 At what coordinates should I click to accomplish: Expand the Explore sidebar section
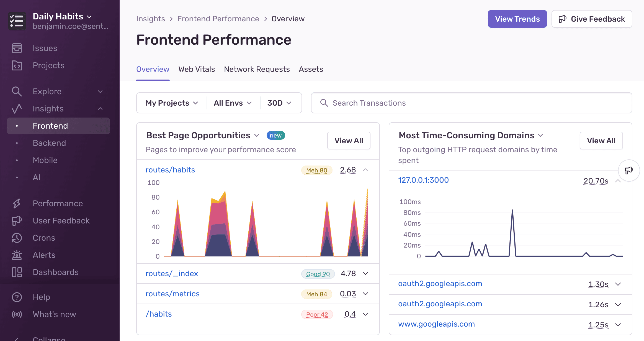[x=100, y=91]
